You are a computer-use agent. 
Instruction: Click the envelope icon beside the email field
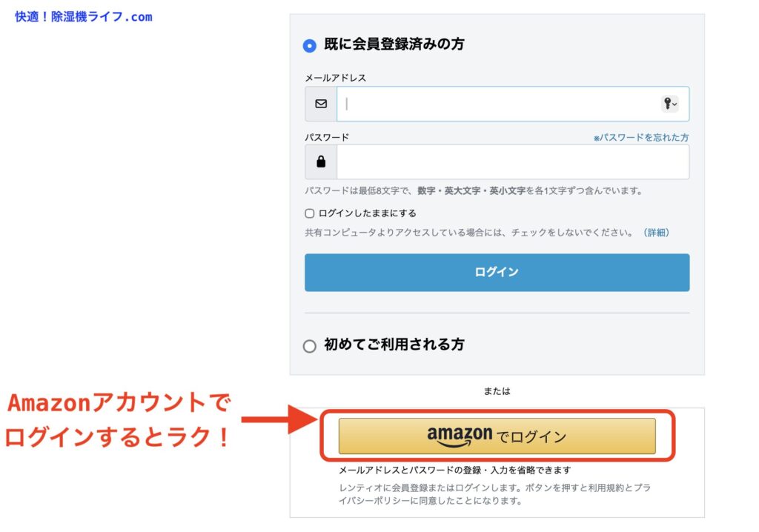321,104
